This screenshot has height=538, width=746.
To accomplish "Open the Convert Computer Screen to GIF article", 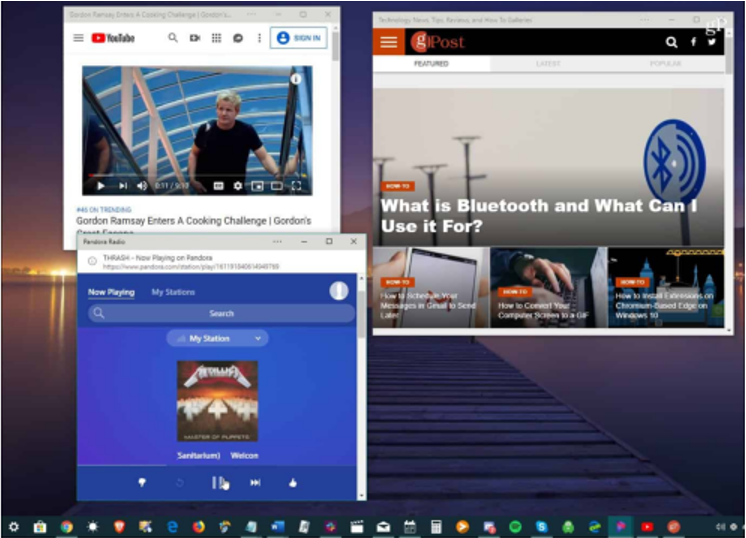I will pos(549,287).
